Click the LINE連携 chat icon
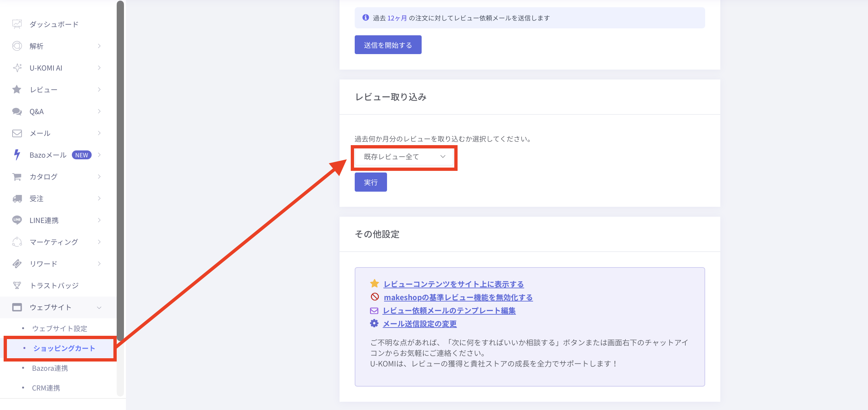The image size is (868, 410). 17,220
